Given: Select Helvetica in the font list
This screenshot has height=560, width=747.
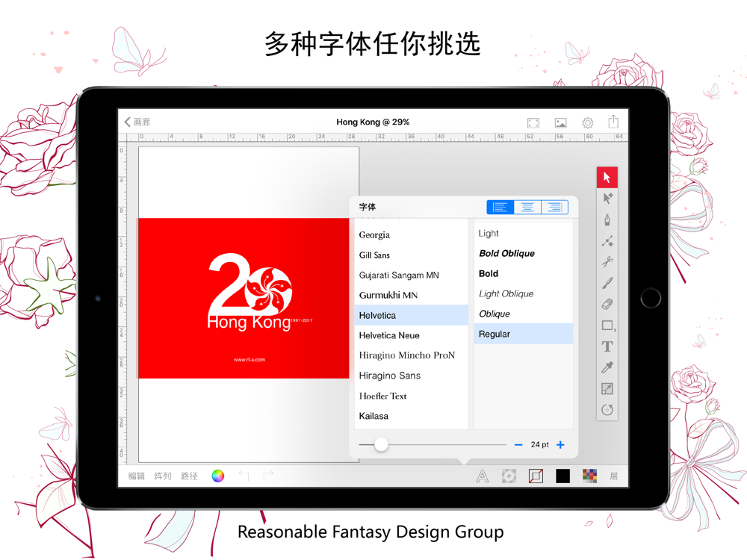Looking at the screenshot, I should (412, 315).
